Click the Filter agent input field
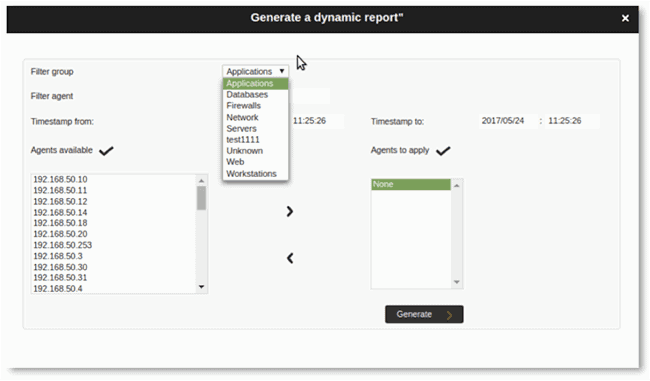 point(309,96)
